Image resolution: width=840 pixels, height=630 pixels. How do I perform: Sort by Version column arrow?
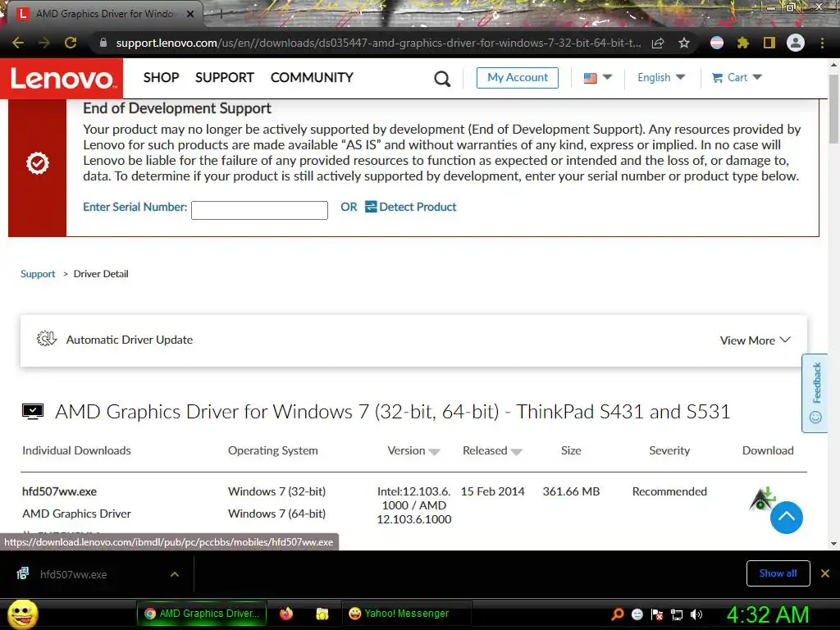[x=435, y=452]
